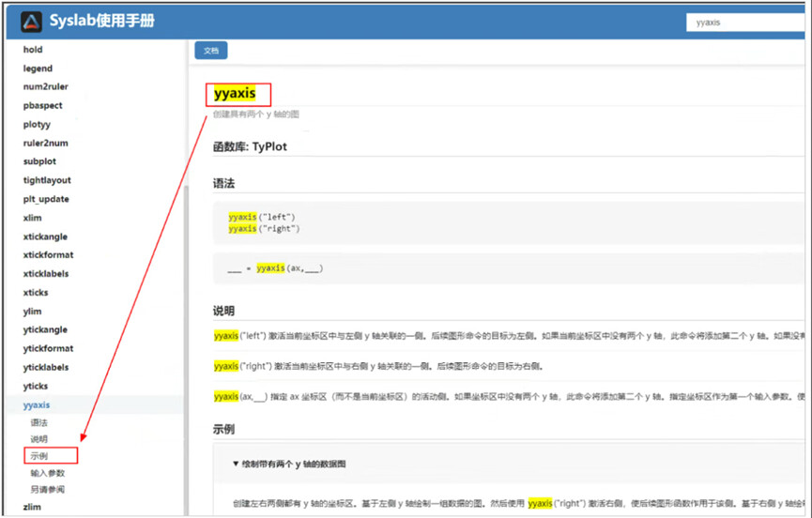Image resolution: width=812 pixels, height=518 pixels.
Task: Collapse the 绘制带有两个 y 轴的数据图 example
Action: [289, 465]
